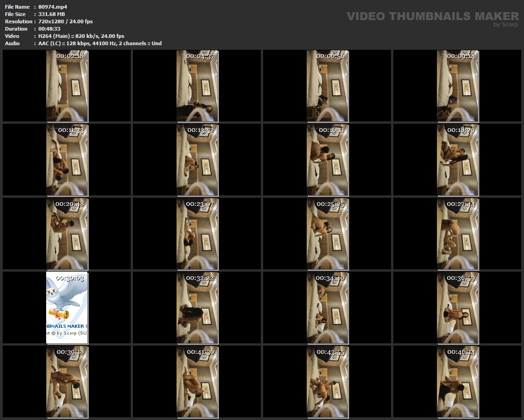
Task: Click the "by Scorp" credit text
Action: click(505, 25)
